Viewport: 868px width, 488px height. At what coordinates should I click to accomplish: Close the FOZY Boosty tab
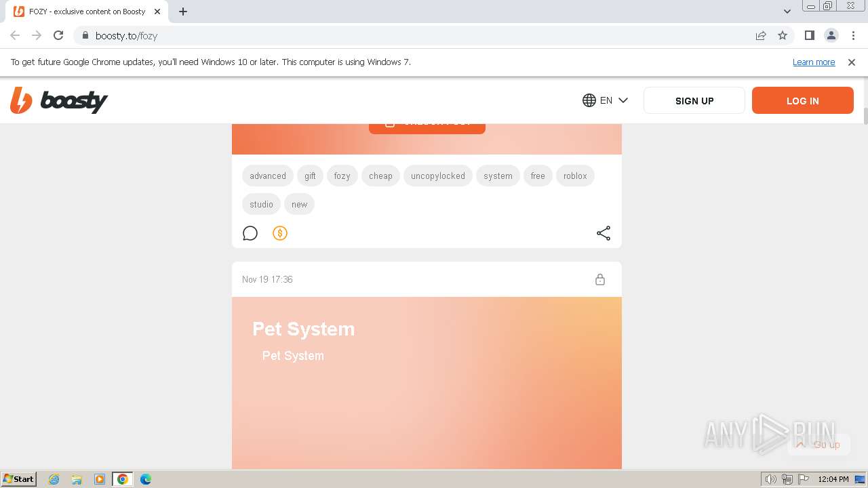click(158, 12)
